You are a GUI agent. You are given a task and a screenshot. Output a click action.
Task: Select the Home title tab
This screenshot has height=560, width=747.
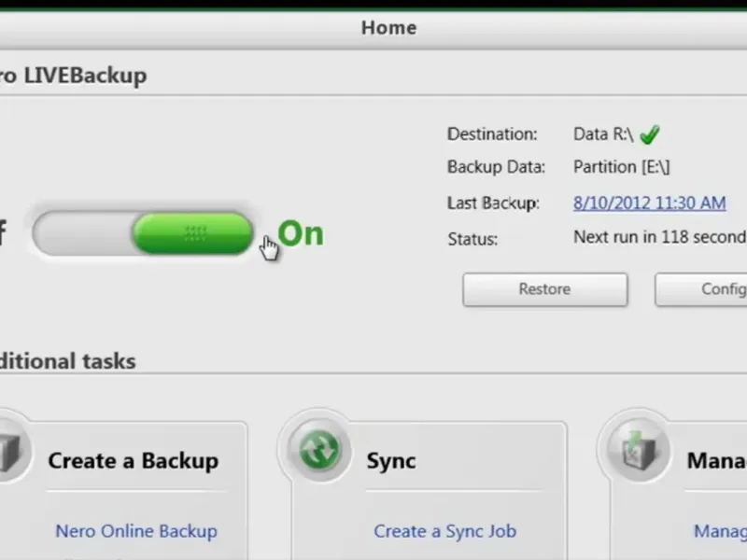pos(388,28)
